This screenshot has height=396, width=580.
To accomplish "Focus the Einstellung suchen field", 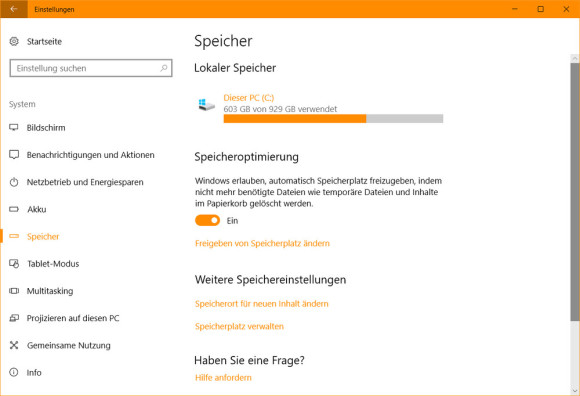I will [x=91, y=68].
